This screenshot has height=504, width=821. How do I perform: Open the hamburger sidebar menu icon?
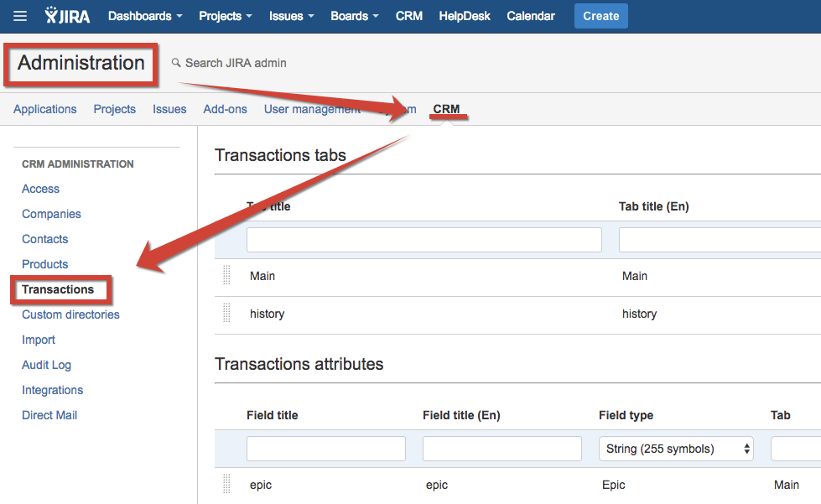pos(20,16)
